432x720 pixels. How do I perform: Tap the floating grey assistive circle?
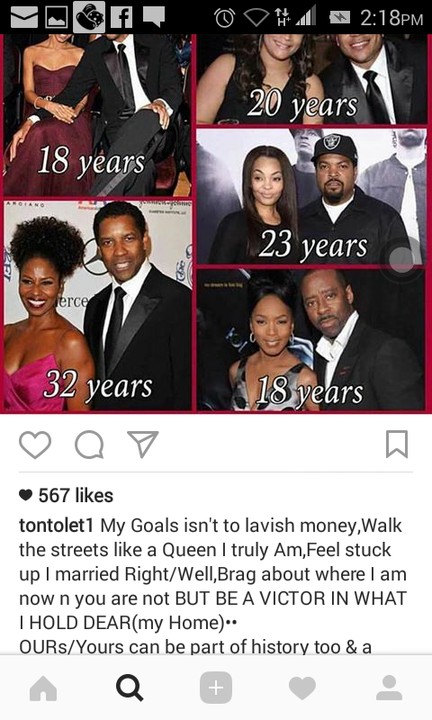(402, 259)
